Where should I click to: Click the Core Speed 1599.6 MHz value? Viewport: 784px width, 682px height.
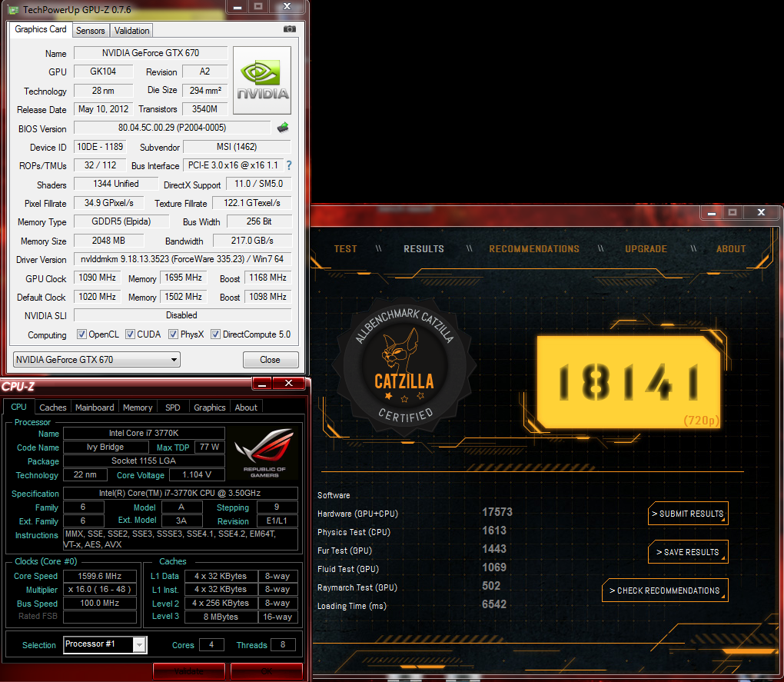click(99, 576)
